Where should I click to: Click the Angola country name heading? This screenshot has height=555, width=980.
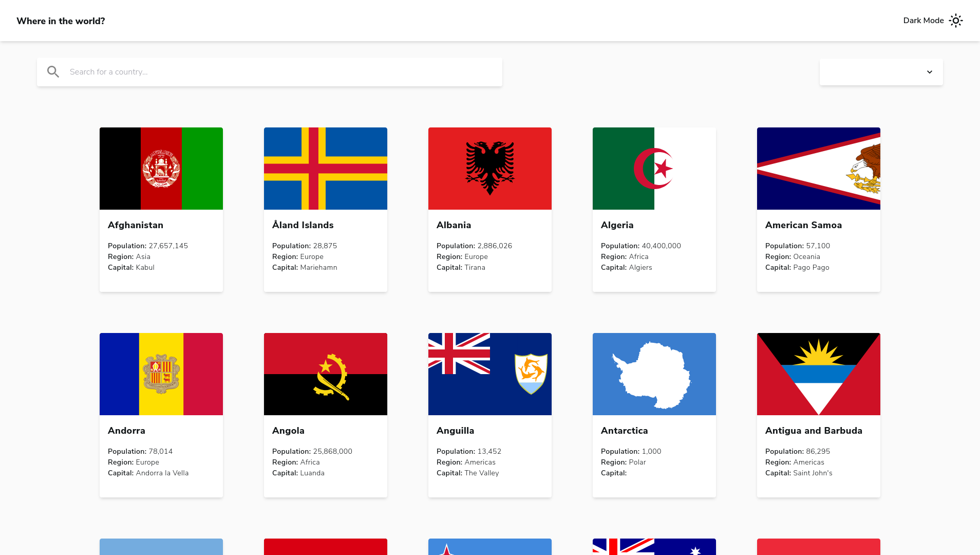[x=288, y=431]
